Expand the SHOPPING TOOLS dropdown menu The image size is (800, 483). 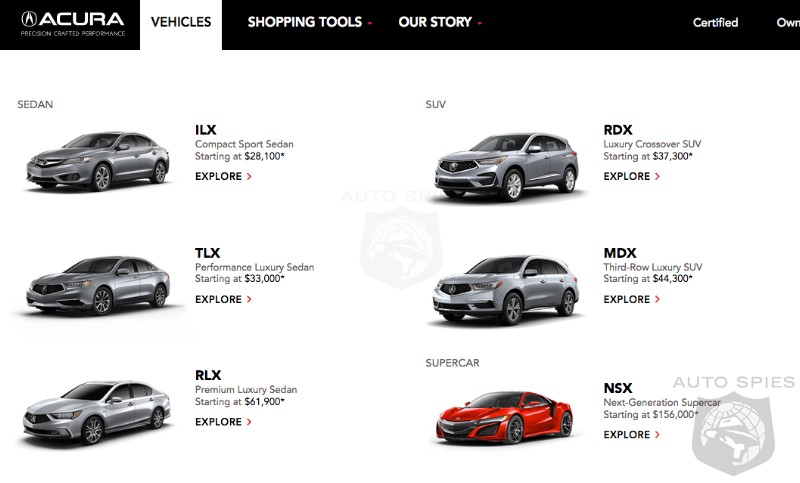[x=310, y=22]
